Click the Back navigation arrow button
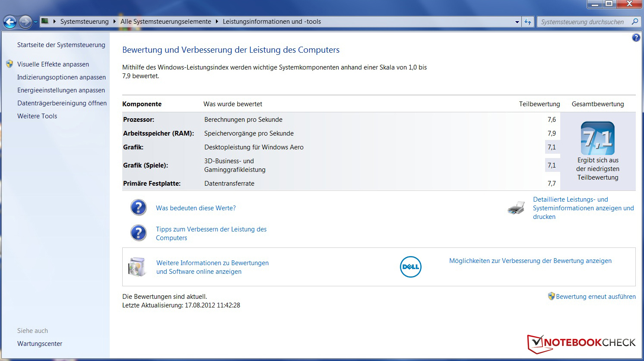The image size is (644, 361). 10,22
